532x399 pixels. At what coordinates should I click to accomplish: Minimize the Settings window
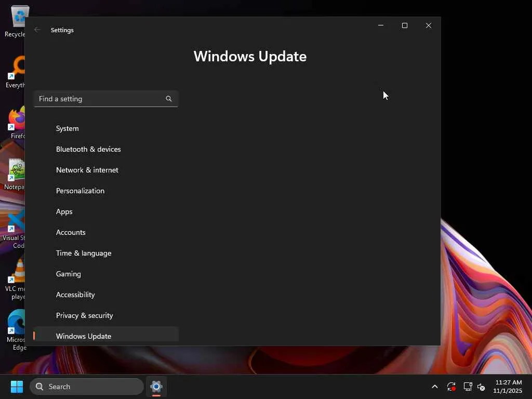[381, 25]
